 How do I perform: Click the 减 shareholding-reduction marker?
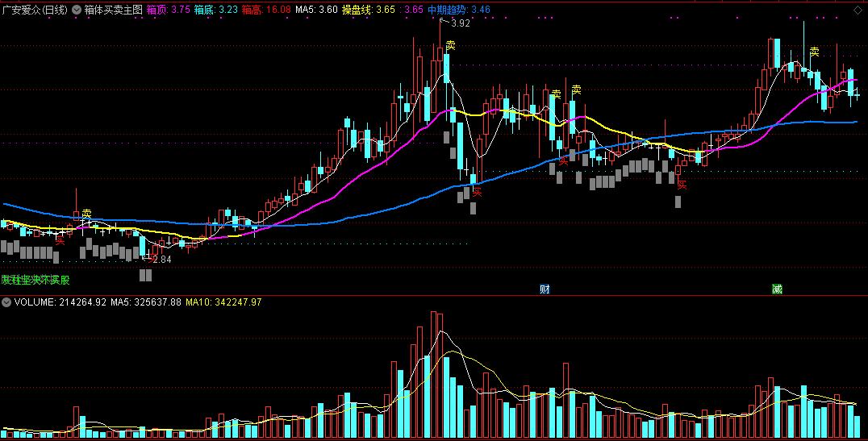click(777, 289)
